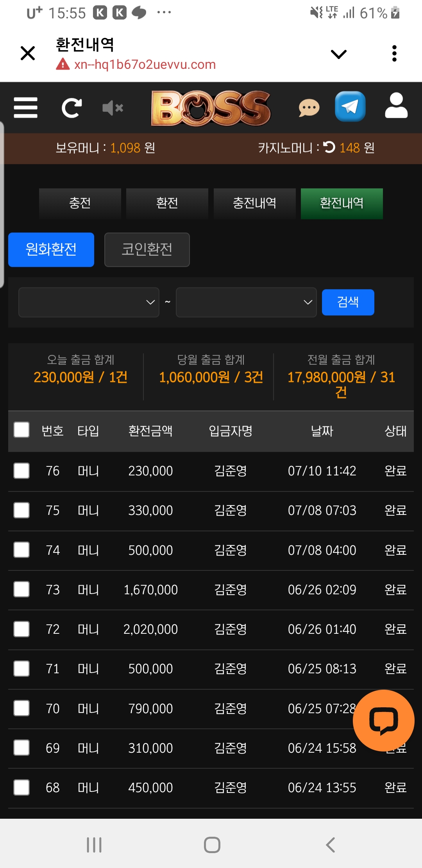Open the browser three-dot overflow menu
422x868 pixels.
pos(394,54)
